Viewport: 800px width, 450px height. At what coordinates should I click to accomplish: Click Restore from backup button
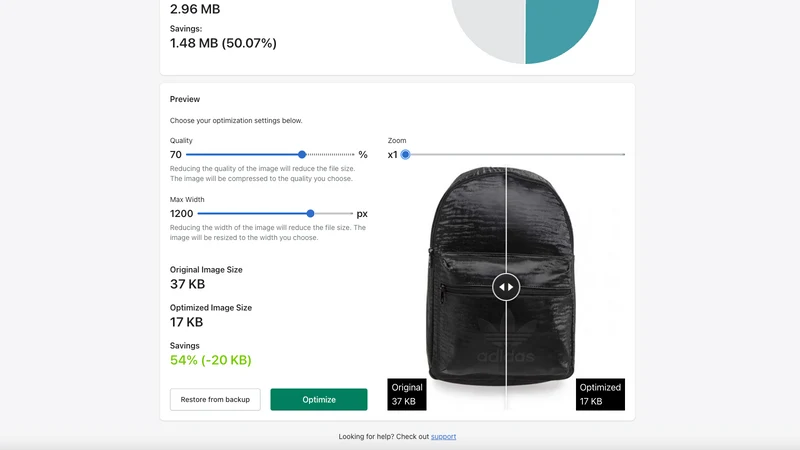pos(215,399)
